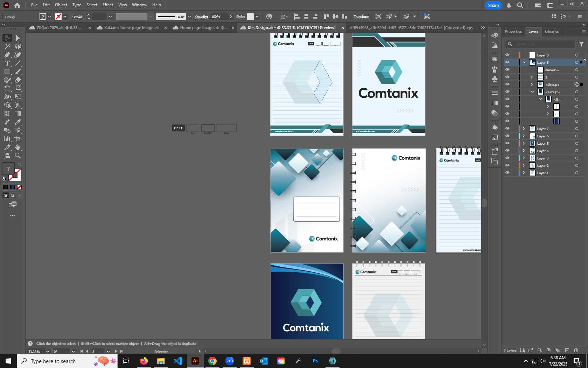The height and width of the screenshot is (368, 588).
Task: Click the dark blue Gradient swatch button
Action: 13,187
